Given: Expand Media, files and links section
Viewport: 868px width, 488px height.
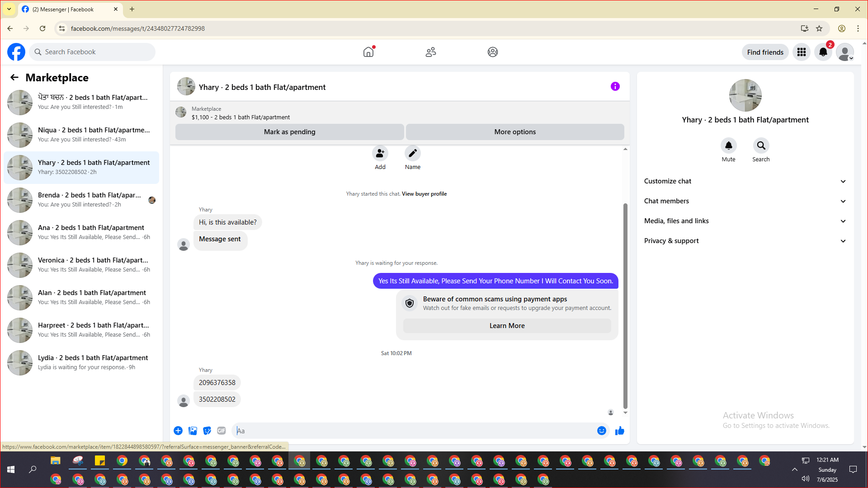Looking at the screenshot, I should [745, 221].
